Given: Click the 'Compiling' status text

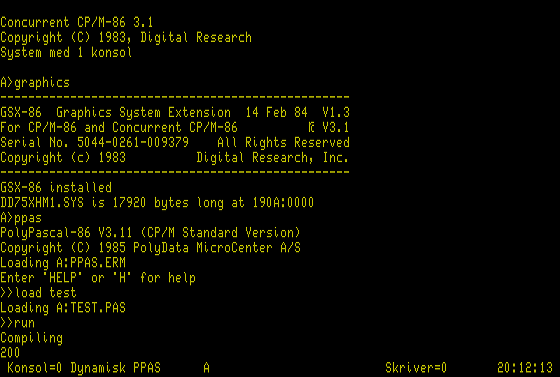Looking at the screenshot, I should pyautogui.click(x=31, y=338).
